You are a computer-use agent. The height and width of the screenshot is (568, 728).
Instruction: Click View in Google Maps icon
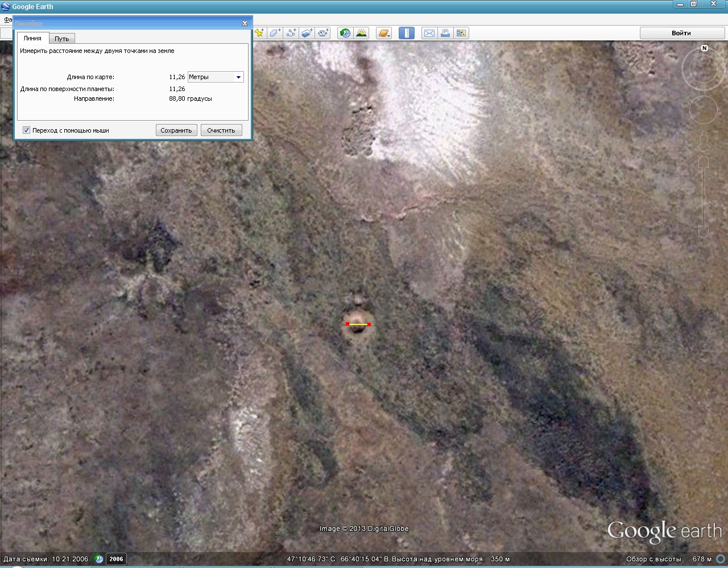click(x=461, y=33)
